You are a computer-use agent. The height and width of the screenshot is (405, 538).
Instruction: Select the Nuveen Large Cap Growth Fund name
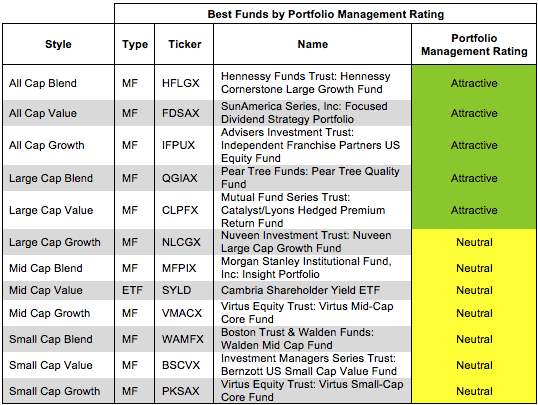coord(306,242)
